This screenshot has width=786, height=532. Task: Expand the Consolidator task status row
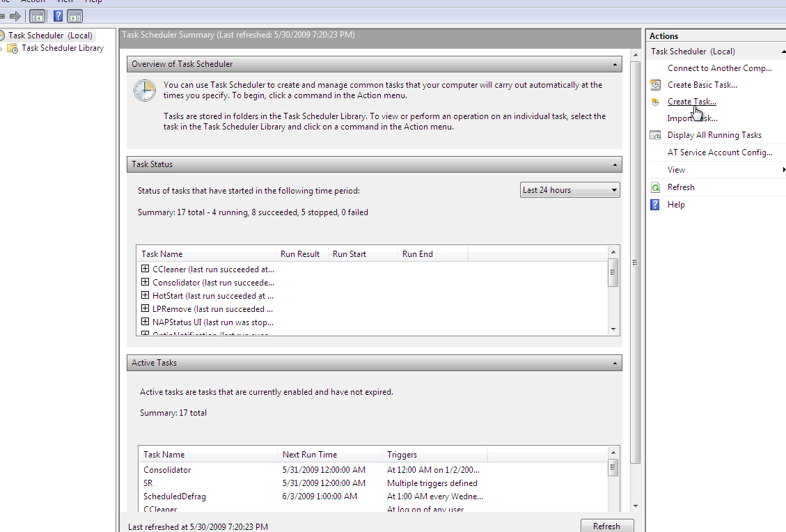coord(145,282)
